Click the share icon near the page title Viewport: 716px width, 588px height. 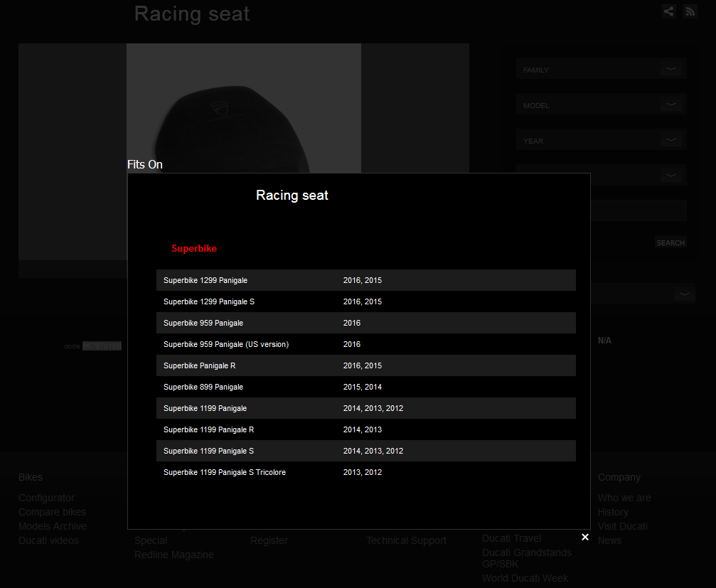[x=668, y=11]
